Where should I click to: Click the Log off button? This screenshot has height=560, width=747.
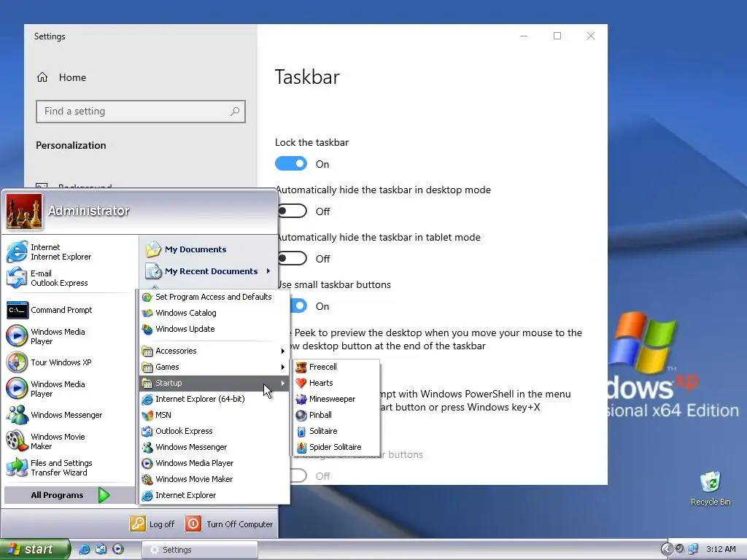(x=152, y=524)
